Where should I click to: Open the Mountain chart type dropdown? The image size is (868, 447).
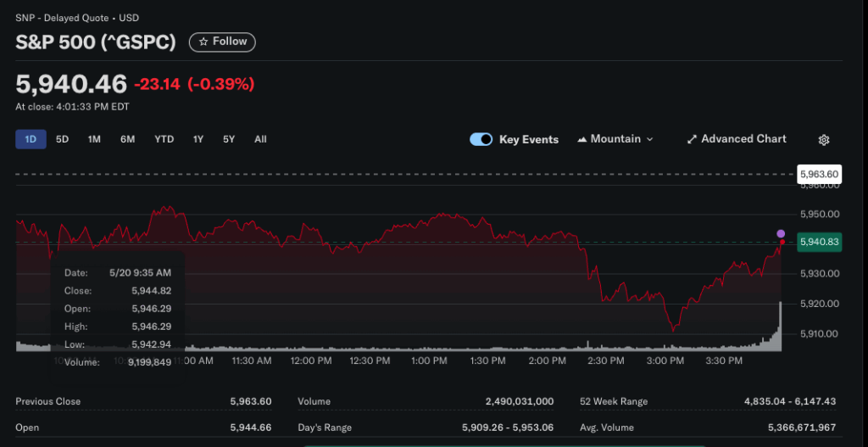click(x=615, y=139)
